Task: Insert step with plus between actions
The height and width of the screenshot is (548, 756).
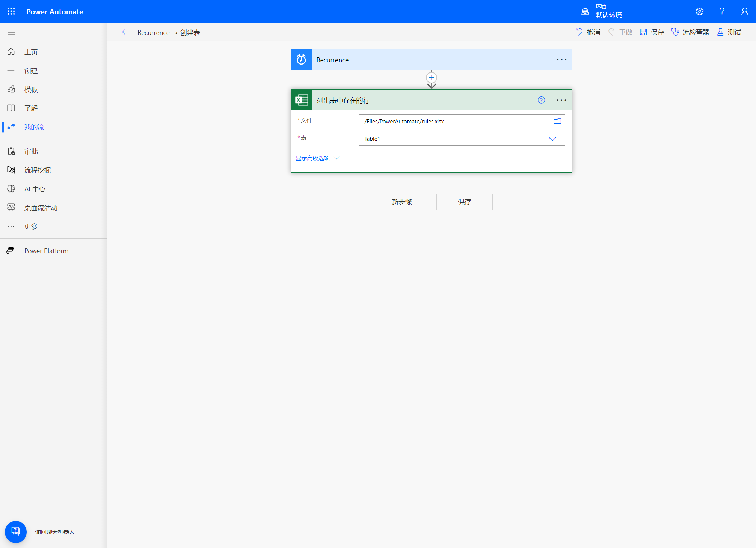Action: pyautogui.click(x=432, y=78)
